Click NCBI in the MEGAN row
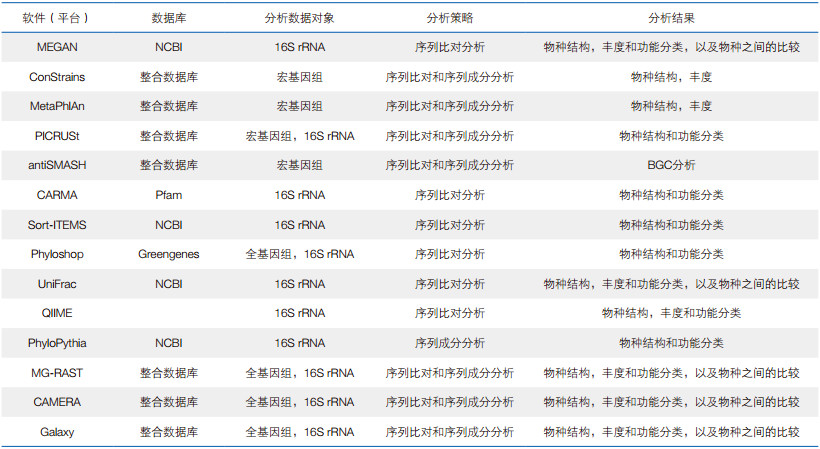The image size is (820, 449). (x=168, y=47)
